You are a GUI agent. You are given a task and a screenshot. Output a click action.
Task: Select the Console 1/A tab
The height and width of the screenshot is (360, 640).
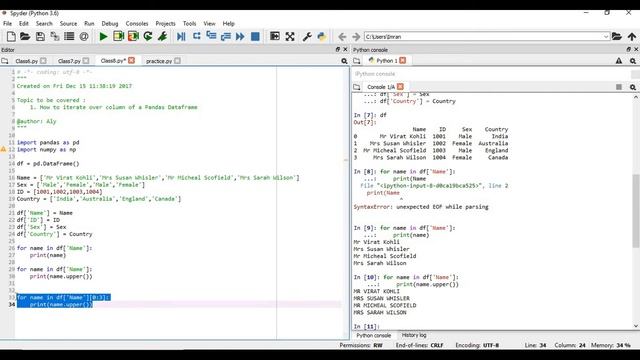pos(380,87)
